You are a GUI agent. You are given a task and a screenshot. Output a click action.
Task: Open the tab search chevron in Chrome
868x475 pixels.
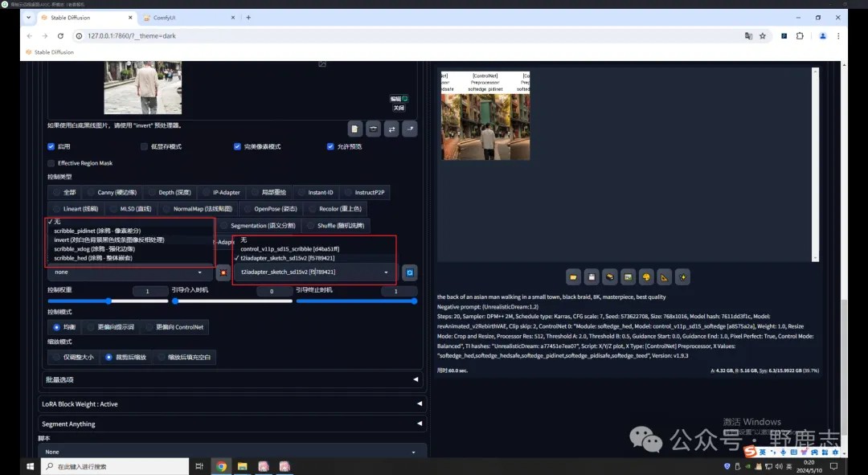(x=29, y=18)
